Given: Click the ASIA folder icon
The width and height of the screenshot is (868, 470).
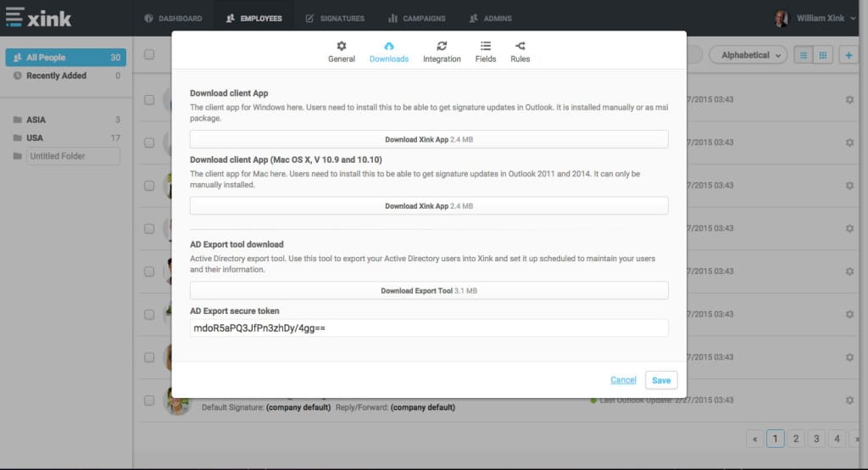Looking at the screenshot, I should (x=17, y=120).
